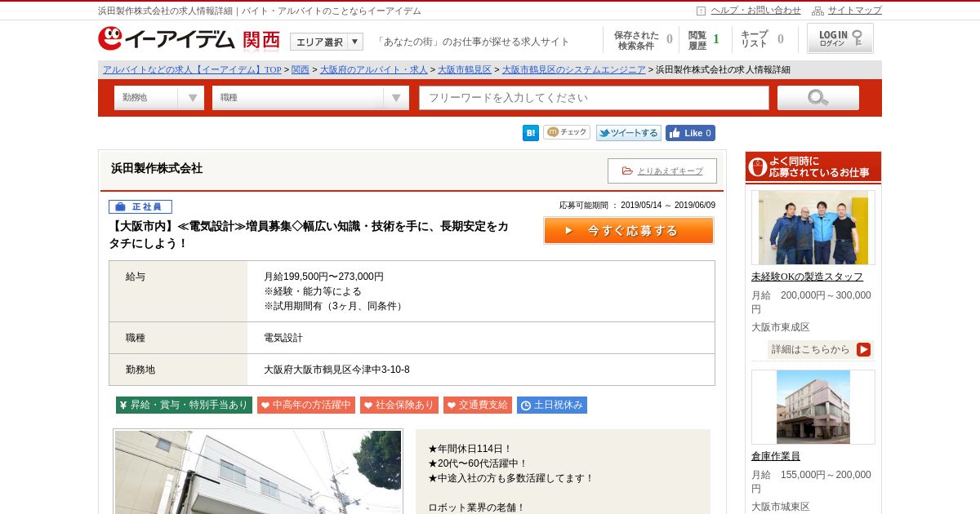
Task: Click the help window icon
Action: (x=701, y=11)
